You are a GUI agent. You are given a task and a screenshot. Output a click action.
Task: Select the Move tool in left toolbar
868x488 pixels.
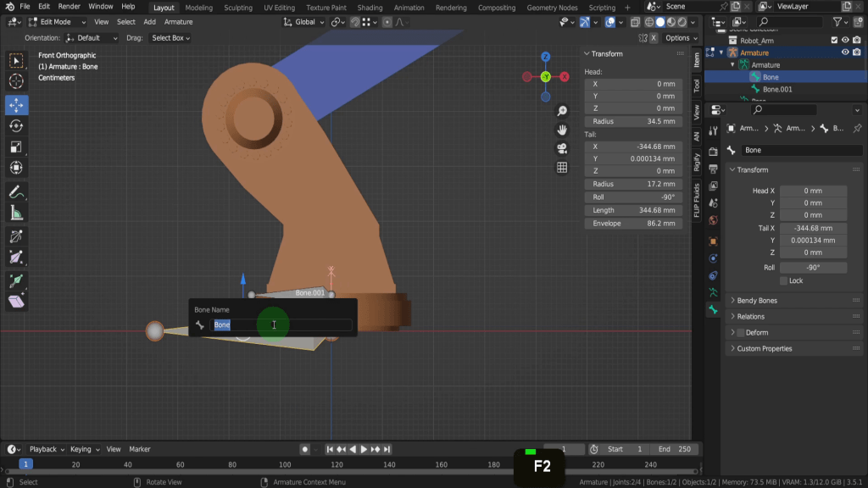coord(16,105)
